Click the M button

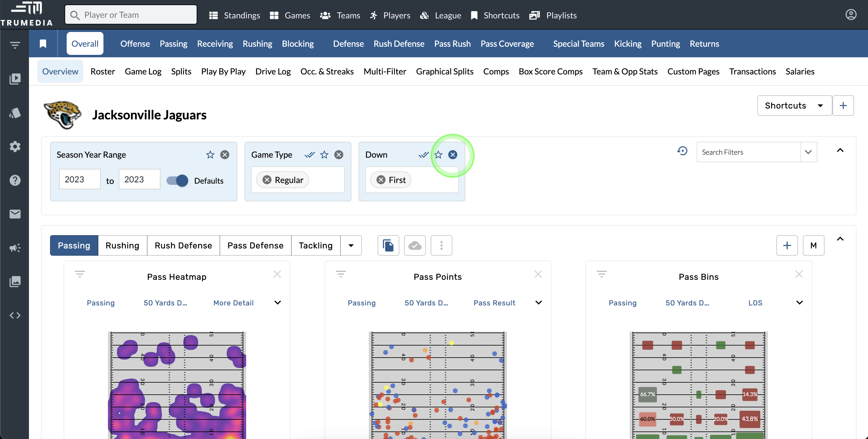point(813,245)
